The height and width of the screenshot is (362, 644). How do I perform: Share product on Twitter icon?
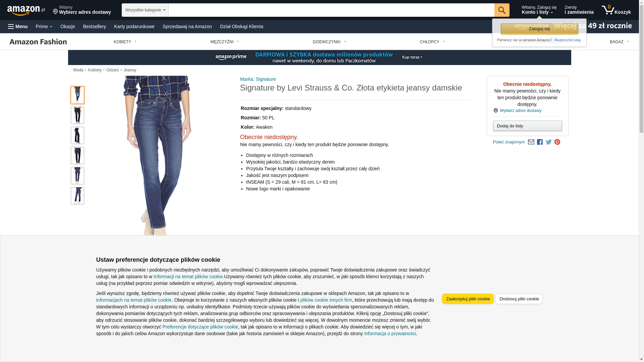click(x=549, y=142)
